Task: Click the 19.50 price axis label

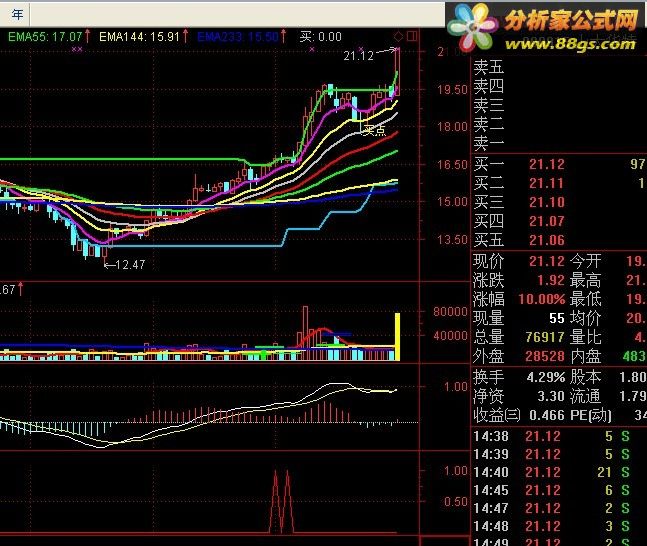Action: click(x=452, y=90)
